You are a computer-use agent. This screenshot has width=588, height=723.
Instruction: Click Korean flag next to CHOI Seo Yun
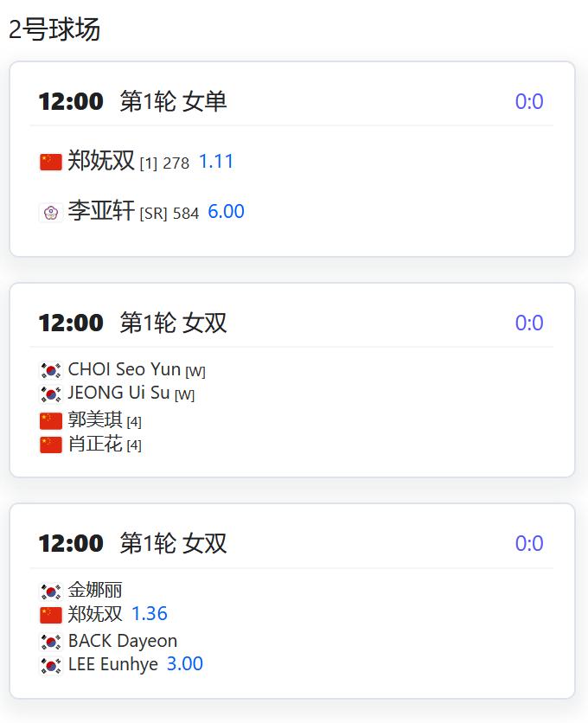point(51,370)
